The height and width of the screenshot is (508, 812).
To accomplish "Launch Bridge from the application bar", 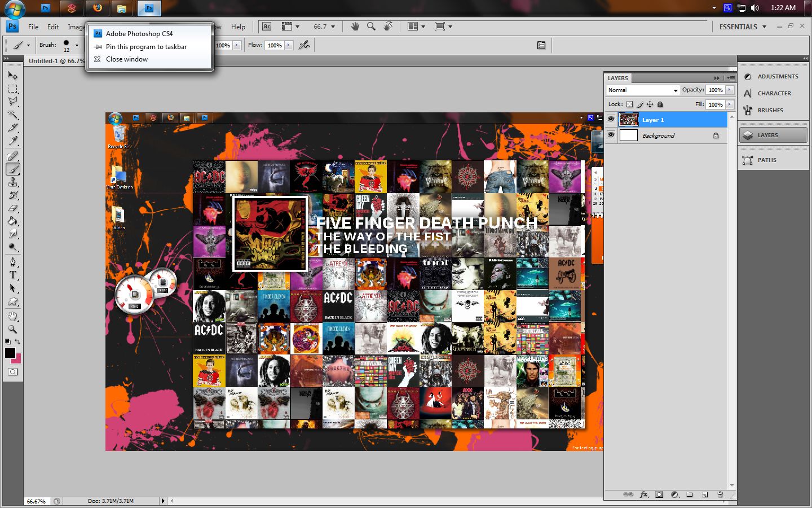I will 267,27.
